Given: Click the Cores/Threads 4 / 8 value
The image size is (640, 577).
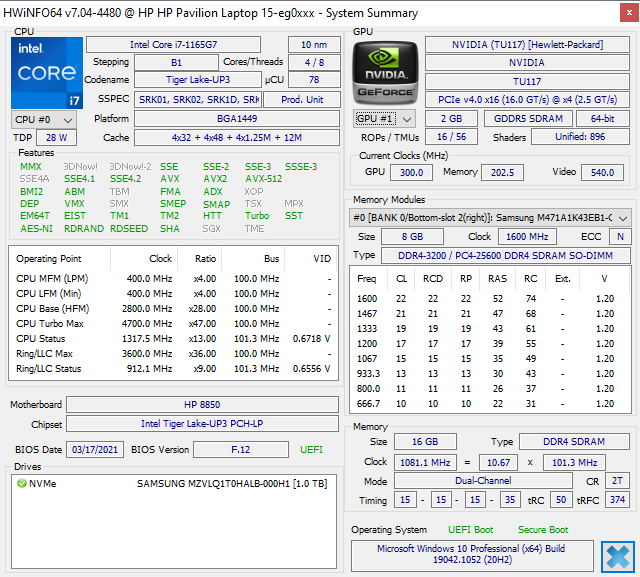Looking at the screenshot, I should pos(314,62).
